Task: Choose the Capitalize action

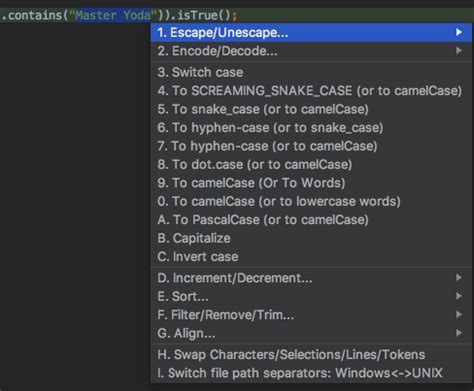Action: pos(311,238)
